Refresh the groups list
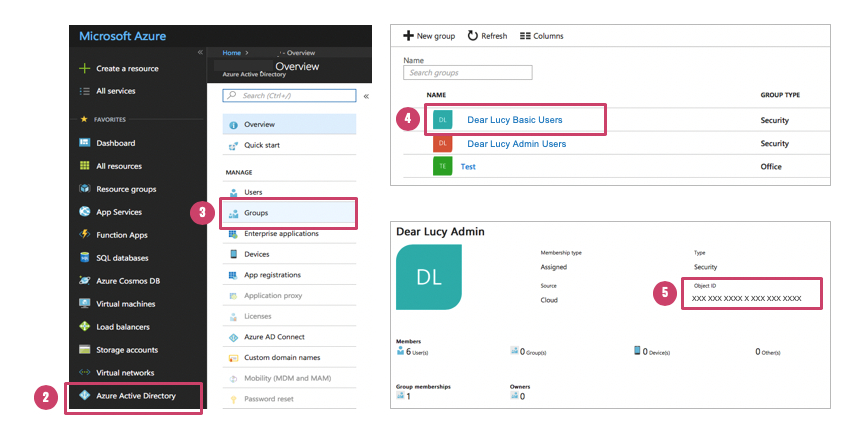The width and height of the screenshot is (851, 441). [x=487, y=36]
